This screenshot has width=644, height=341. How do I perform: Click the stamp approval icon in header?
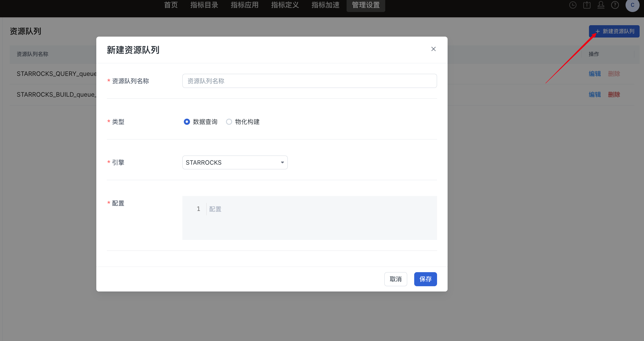click(601, 5)
